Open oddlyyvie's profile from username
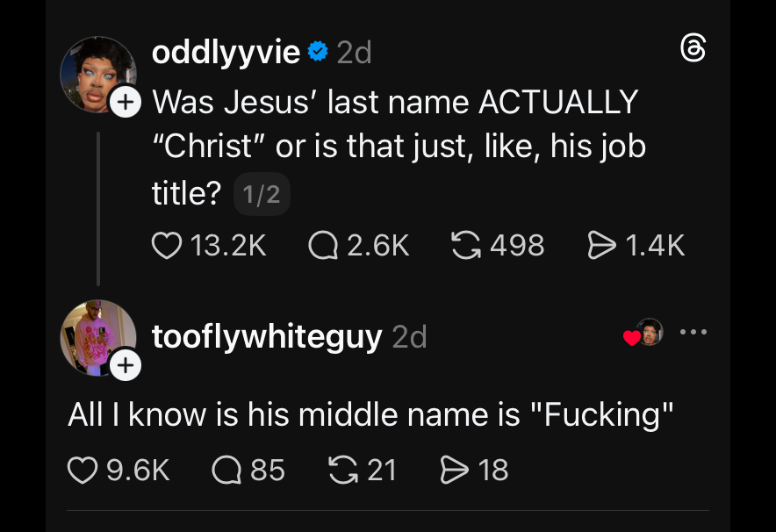The width and height of the screenshot is (776, 532). pyautogui.click(x=226, y=53)
